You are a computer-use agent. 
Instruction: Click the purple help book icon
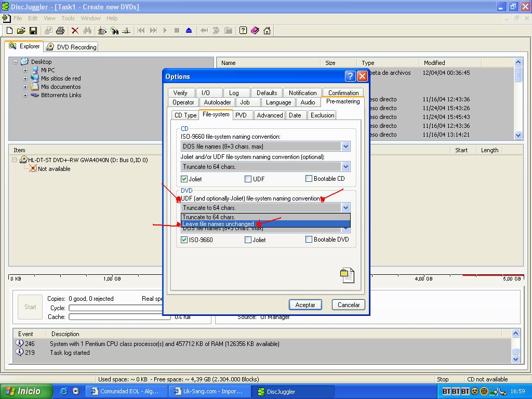click(255, 31)
